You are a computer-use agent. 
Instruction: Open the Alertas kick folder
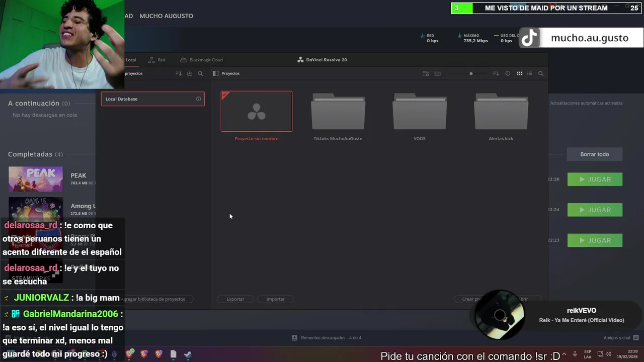501,112
